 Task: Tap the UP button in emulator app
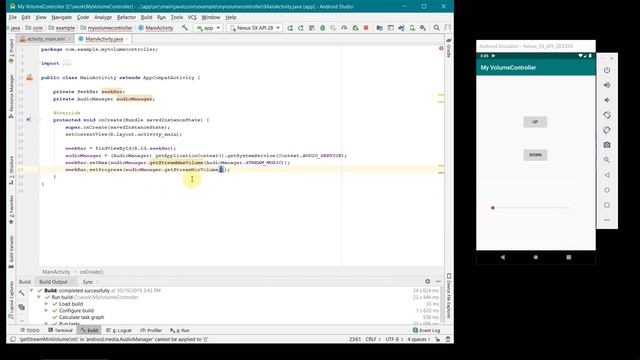[535, 122]
